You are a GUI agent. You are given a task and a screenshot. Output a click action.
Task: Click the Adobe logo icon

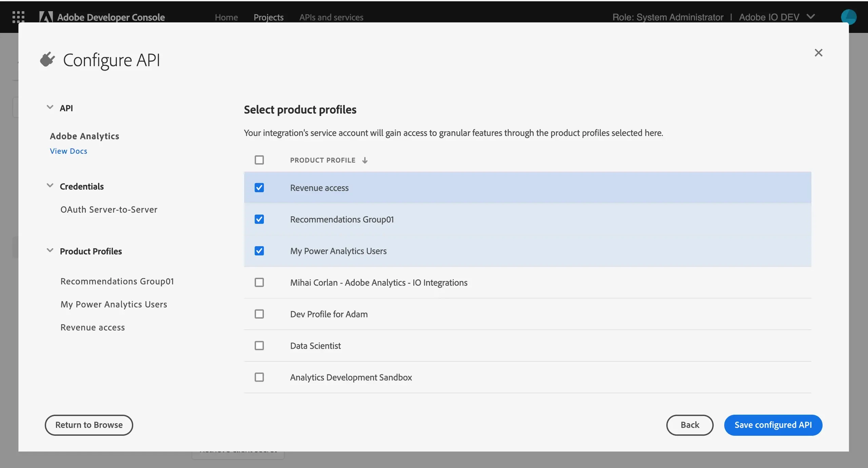tap(46, 17)
